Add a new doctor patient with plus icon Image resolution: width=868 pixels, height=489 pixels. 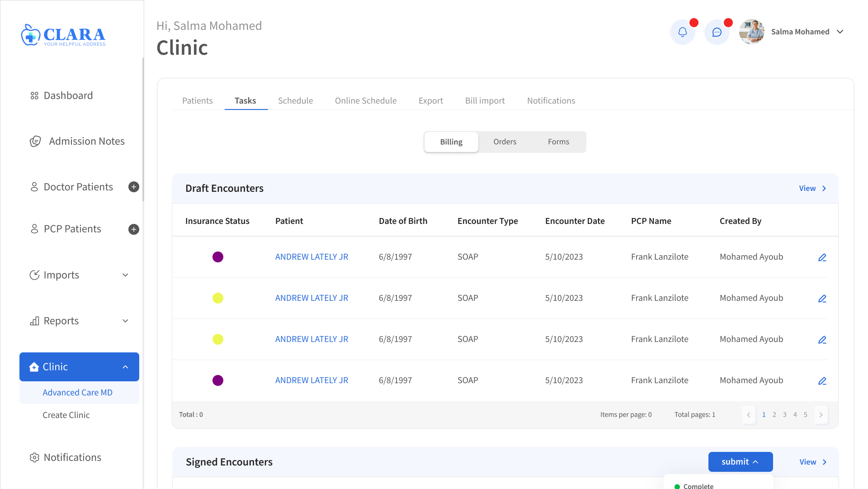click(x=133, y=187)
